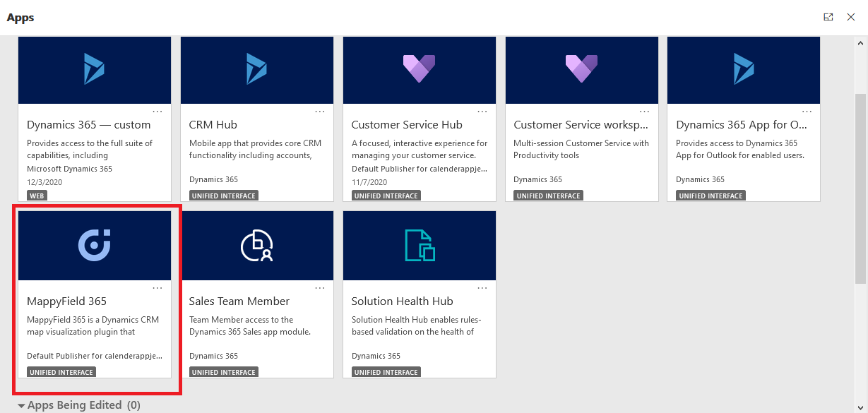Open the Dynamics 365 App for Outlook icon
This screenshot has width=868, height=413.
click(743, 70)
